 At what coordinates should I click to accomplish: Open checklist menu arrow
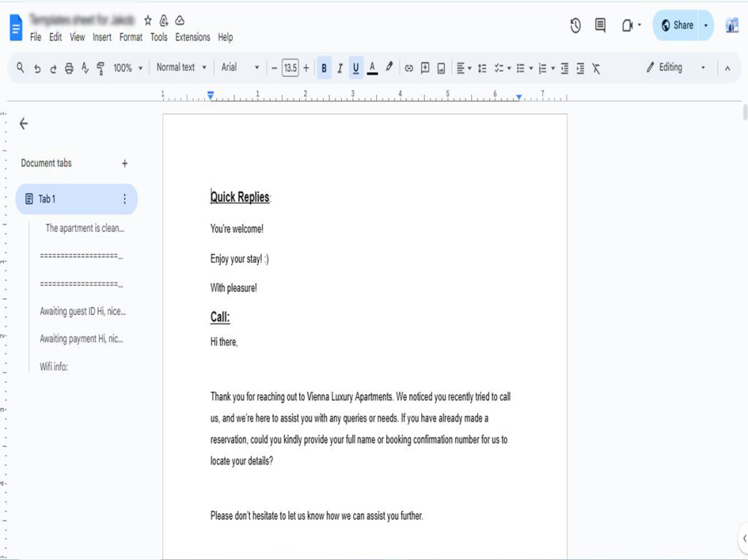[x=509, y=68]
